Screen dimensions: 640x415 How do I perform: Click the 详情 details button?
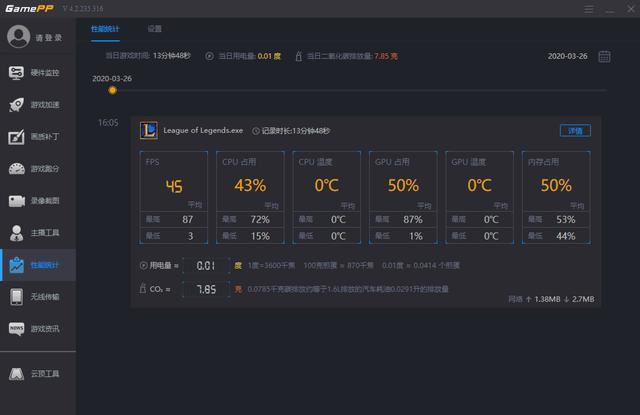coord(575,131)
